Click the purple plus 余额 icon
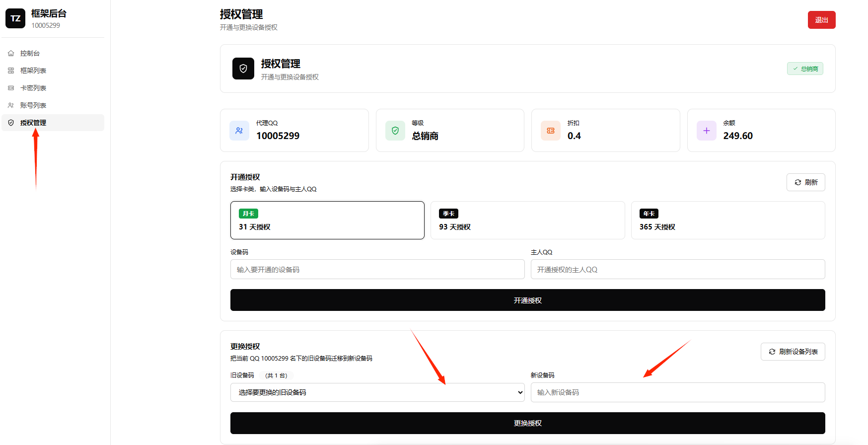The image size is (868, 445). (x=707, y=131)
